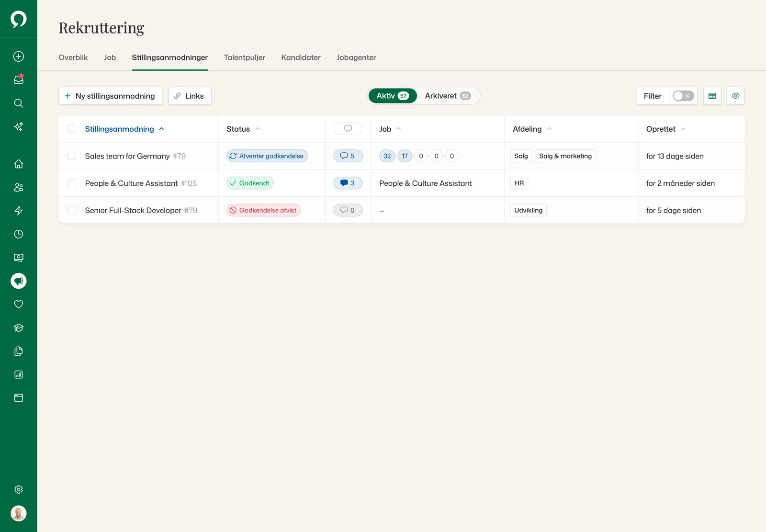Click the comments column header icon
Viewport: 766px width, 532px height.
click(x=348, y=129)
